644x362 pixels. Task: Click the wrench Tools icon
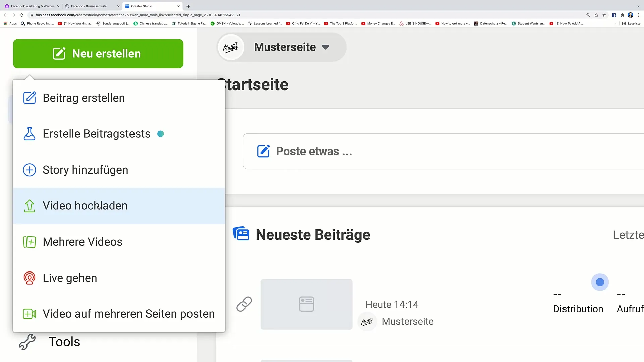tap(27, 342)
